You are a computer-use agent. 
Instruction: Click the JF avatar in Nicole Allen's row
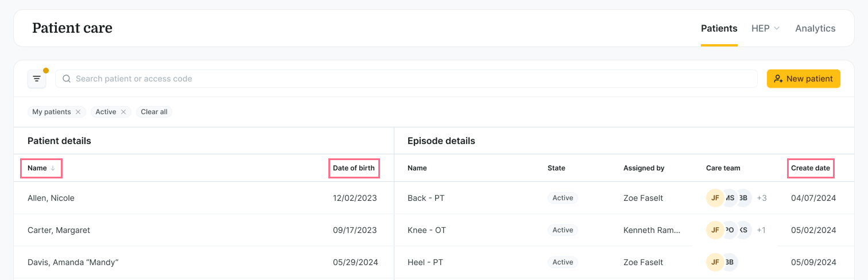pyautogui.click(x=715, y=198)
